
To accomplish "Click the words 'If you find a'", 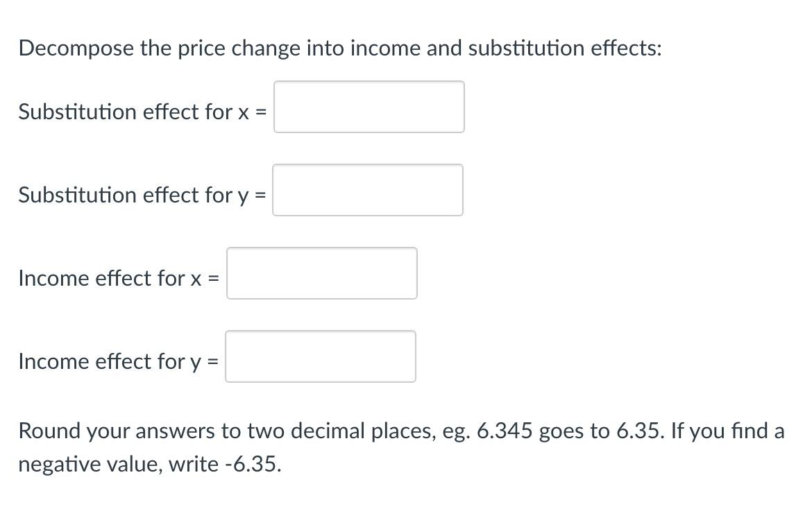I will [727, 431].
